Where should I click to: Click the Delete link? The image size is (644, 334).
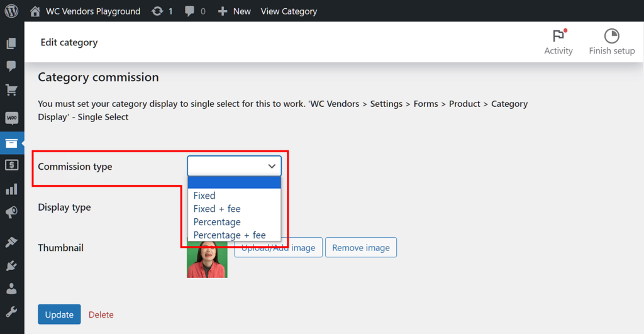point(101,315)
